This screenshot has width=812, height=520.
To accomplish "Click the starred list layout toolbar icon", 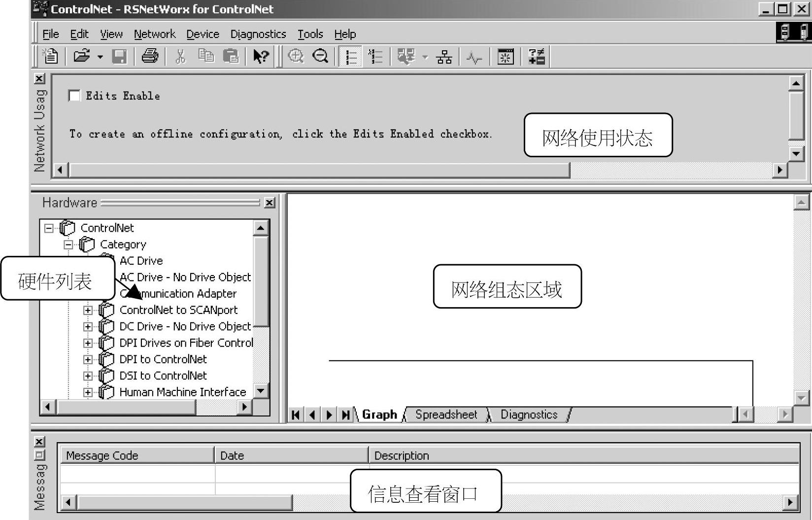I will [x=375, y=56].
